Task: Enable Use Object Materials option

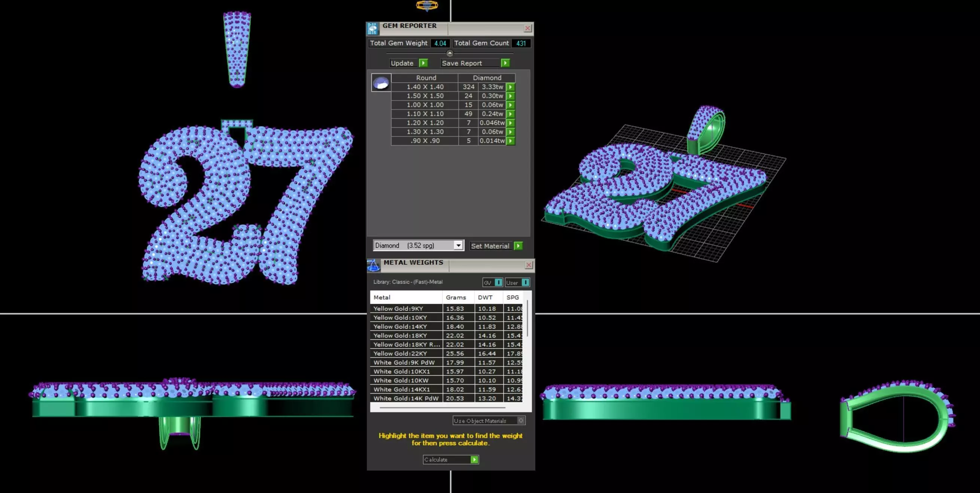Action: pos(521,420)
